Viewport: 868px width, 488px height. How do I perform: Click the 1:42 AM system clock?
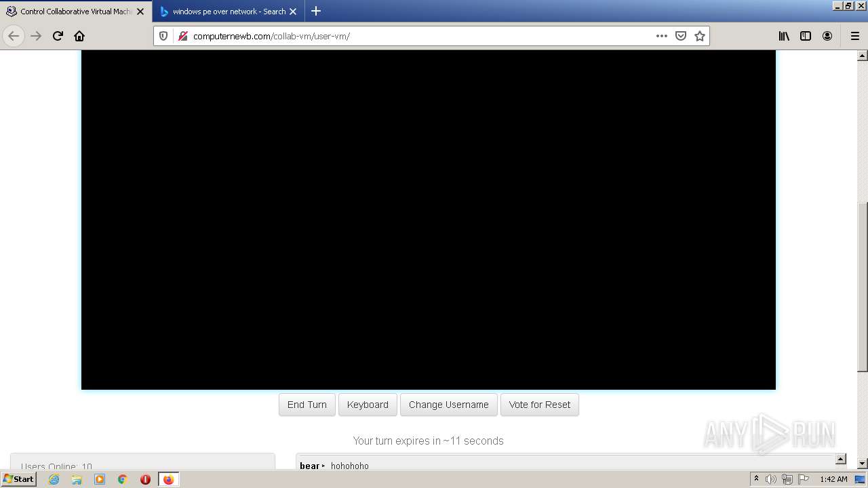click(833, 479)
